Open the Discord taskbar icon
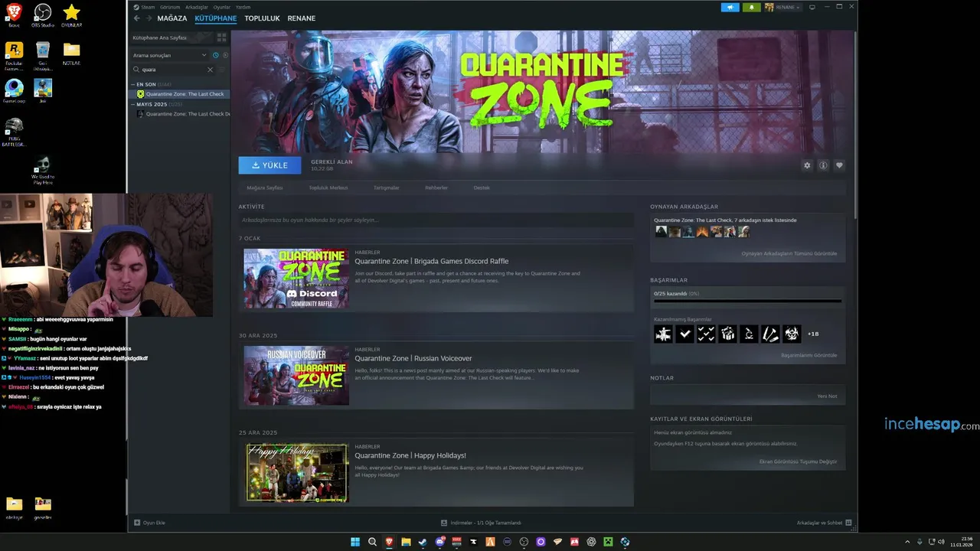Screen dimensions: 980x551 (439, 542)
